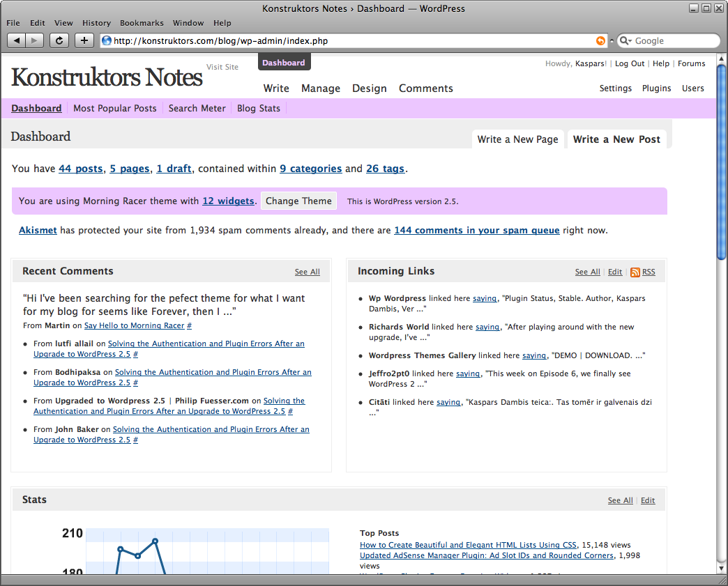Open the Google search magnifier dropdown
This screenshot has width=728, height=586.
click(625, 41)
